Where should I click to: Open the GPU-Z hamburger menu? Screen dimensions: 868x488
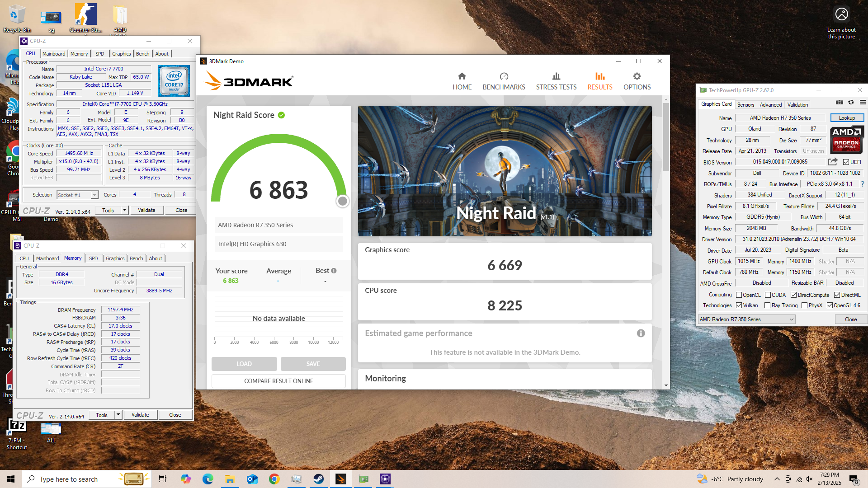coord(863,103)
